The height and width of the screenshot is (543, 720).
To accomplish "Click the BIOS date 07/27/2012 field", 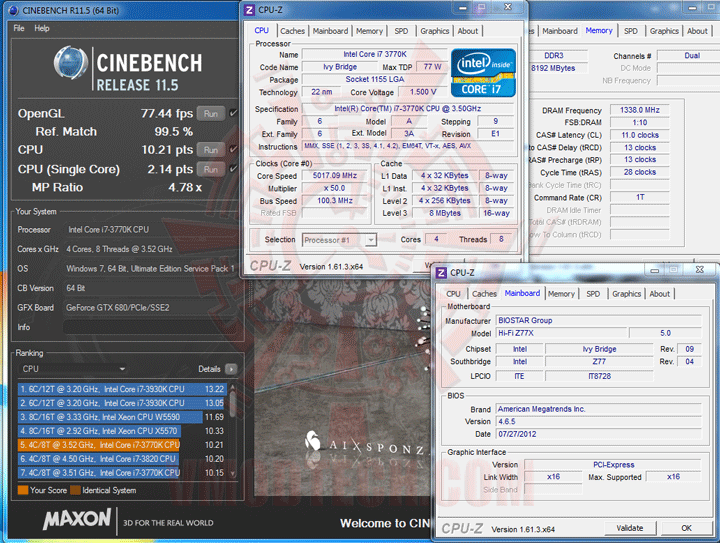I will point(599,434).
